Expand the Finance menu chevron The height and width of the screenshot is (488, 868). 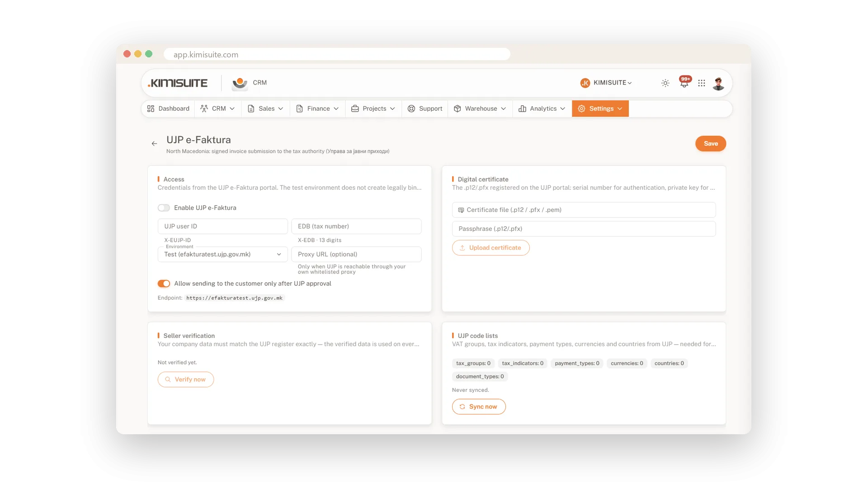pos(336,109)
